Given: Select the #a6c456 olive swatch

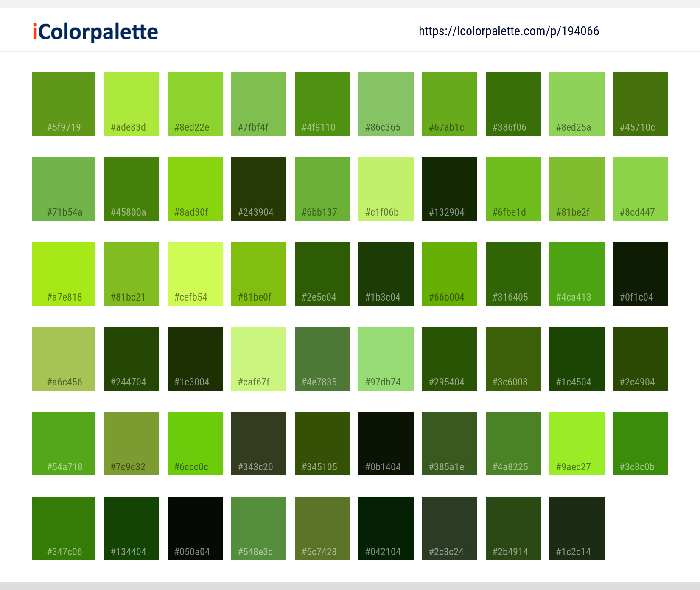Looking at the screenshot, I should (64, 359).
